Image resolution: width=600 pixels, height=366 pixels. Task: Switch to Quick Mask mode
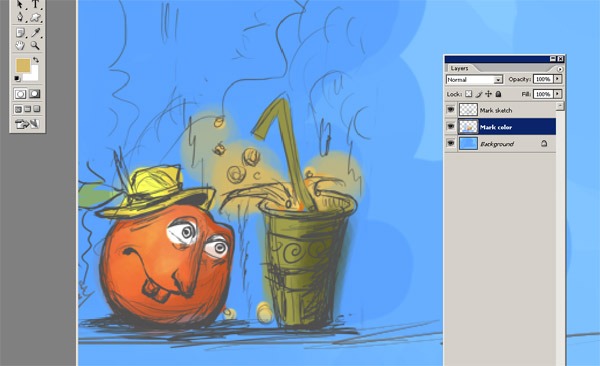tap(34, 94)
